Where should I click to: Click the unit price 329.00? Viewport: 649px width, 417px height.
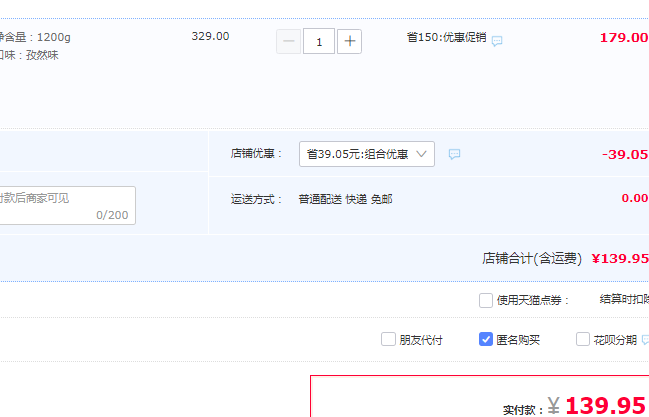pos(210,36)
